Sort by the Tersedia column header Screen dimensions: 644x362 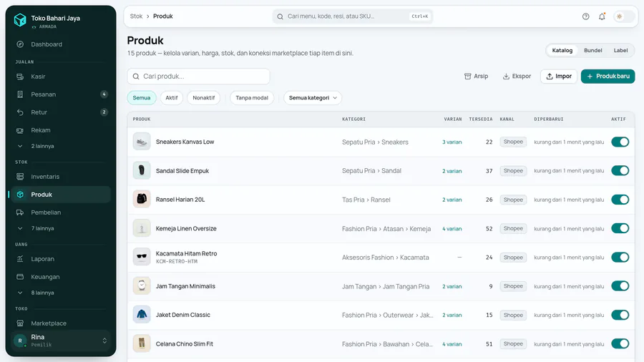[481, 119]
